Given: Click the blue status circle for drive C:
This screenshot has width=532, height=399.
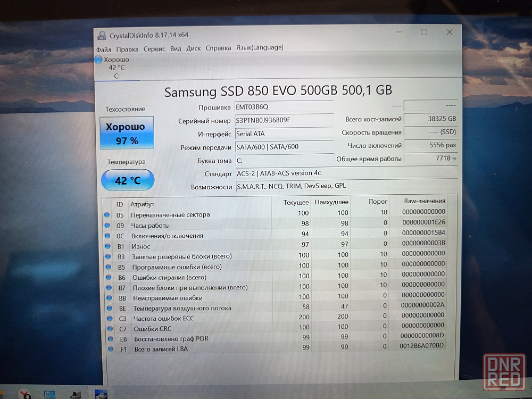Looking at the screenshot, I should [98, 60].
